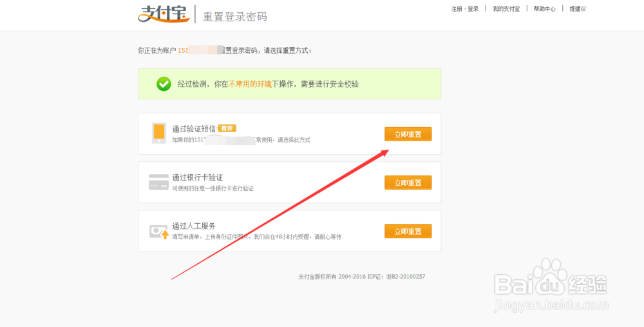Viewport: 644px width, 327px height.
Task: Click the 提建议 feedback link
Action: [578, 8]
